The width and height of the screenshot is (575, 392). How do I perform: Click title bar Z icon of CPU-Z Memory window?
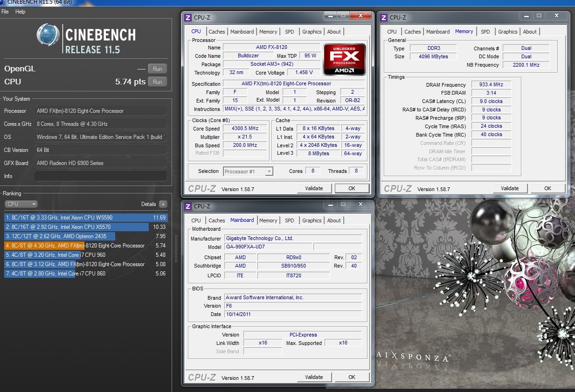384,18
